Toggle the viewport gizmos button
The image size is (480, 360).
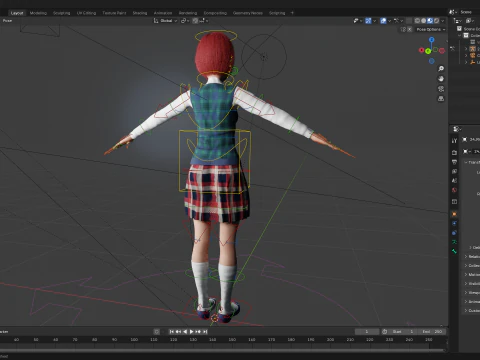coord(368,21)
